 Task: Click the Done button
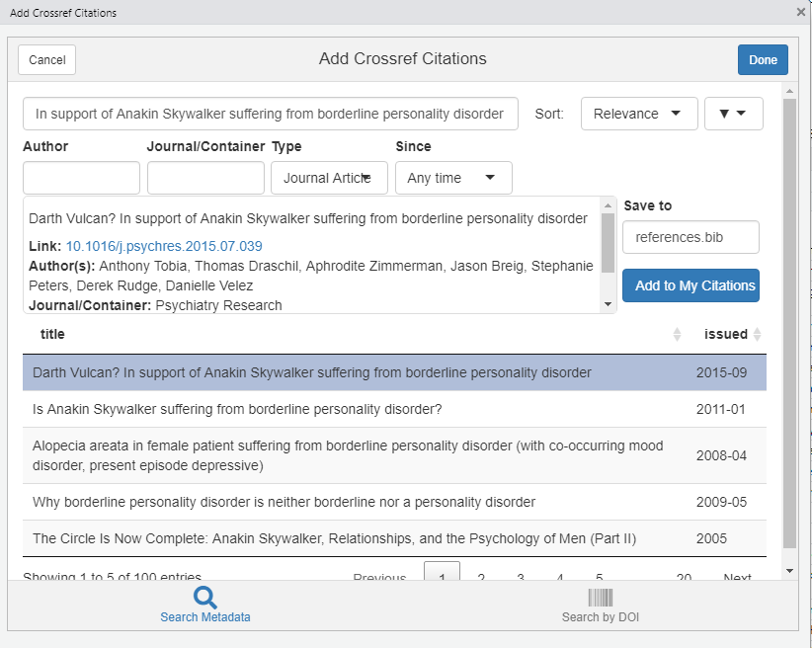763,59
